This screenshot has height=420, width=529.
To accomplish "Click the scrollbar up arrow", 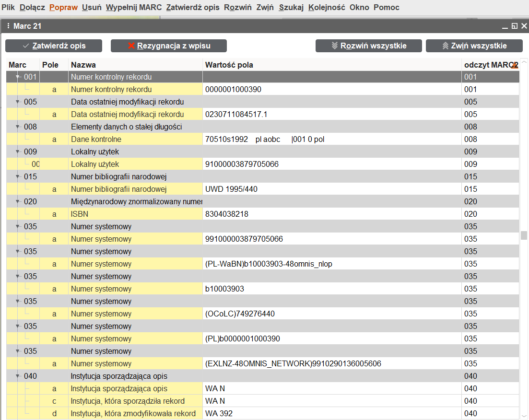I will 524,62.
